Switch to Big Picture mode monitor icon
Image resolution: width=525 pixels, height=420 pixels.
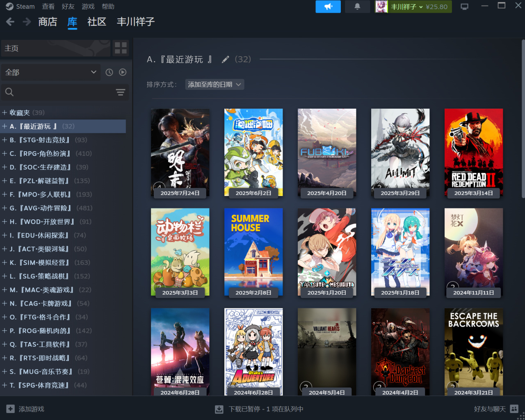pyautogui.click(x=465, y=7)
